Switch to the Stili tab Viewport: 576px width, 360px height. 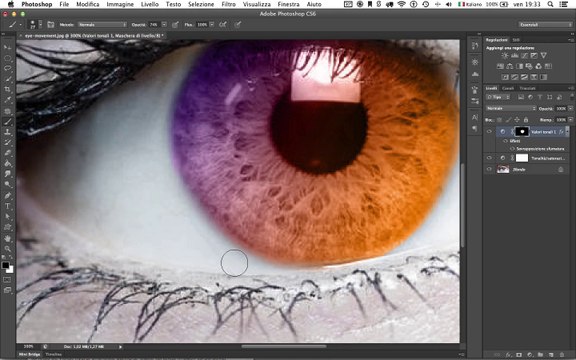click(x=516, y=40)
